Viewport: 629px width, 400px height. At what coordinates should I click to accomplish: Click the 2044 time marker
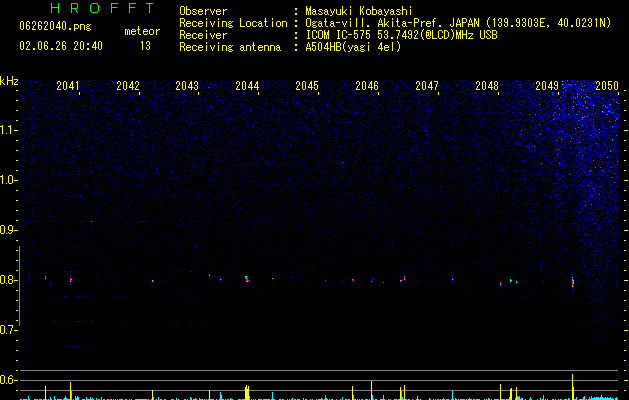247,85
